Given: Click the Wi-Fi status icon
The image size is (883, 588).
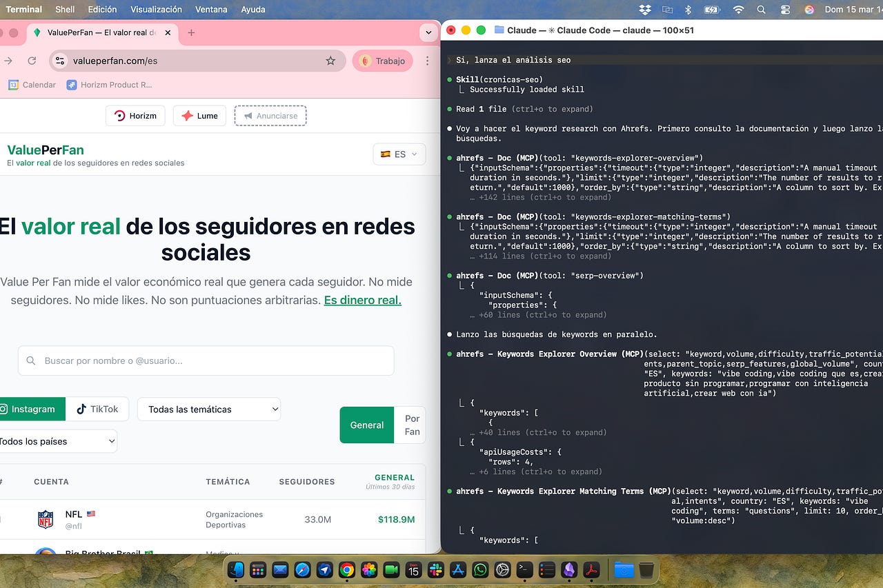Looking at the screenshot, I should tap(739, 10).
